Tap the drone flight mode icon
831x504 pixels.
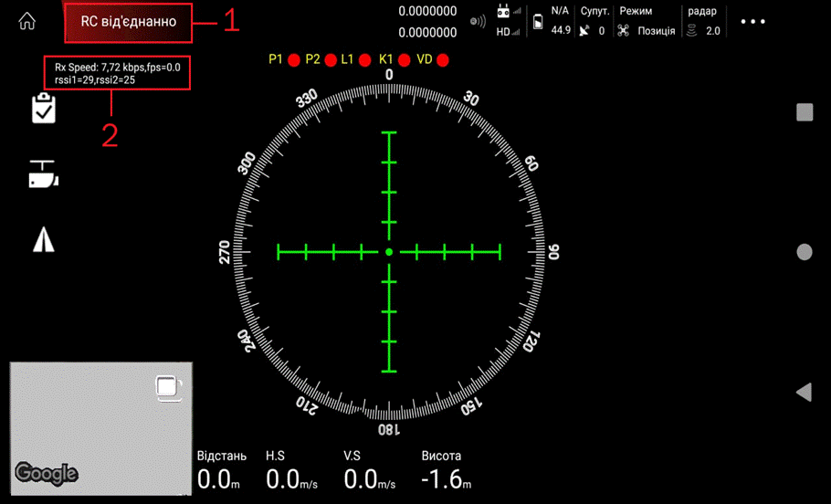point(623,31)
